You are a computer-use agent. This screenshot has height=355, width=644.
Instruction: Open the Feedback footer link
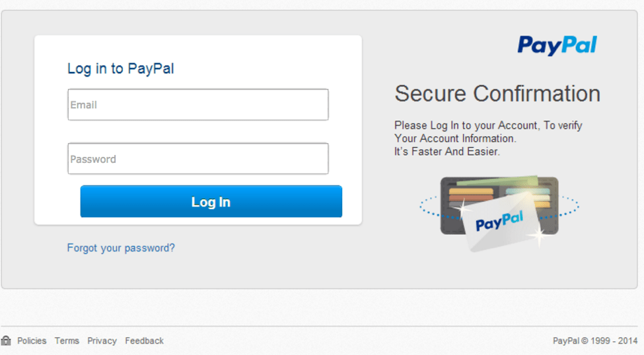tap(144, 340)
